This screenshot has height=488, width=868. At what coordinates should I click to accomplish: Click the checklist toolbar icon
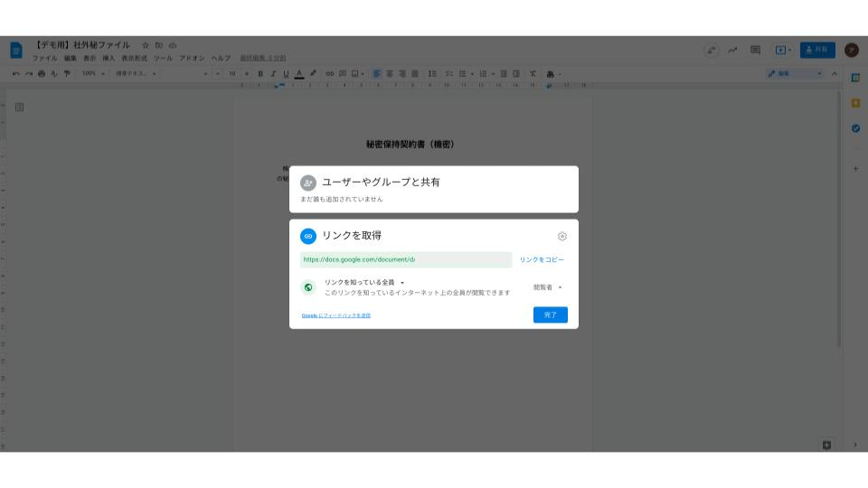449,73
